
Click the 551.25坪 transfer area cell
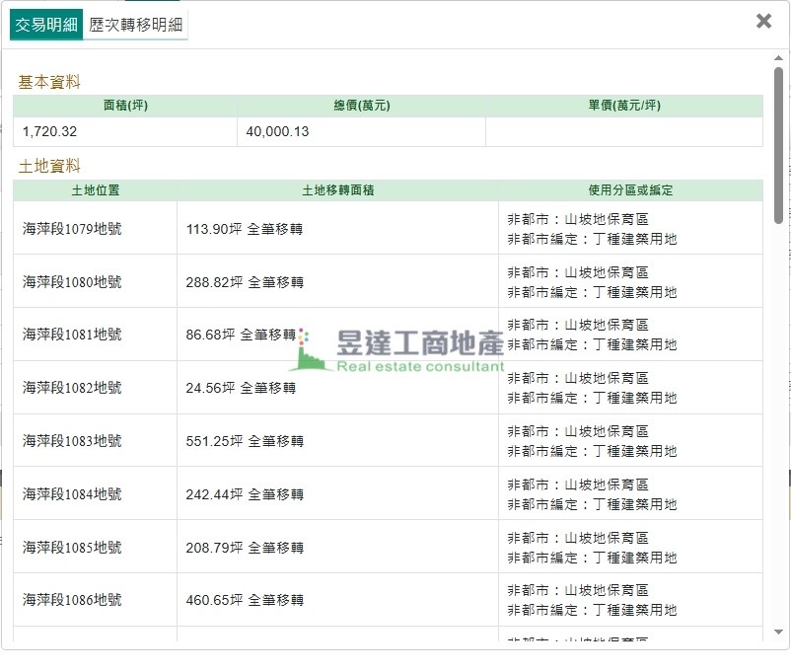tap(245, 441)
